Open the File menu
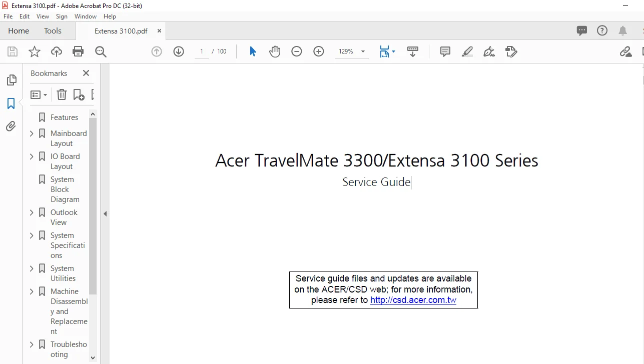 pyautogui.click(x=8, y=16)
